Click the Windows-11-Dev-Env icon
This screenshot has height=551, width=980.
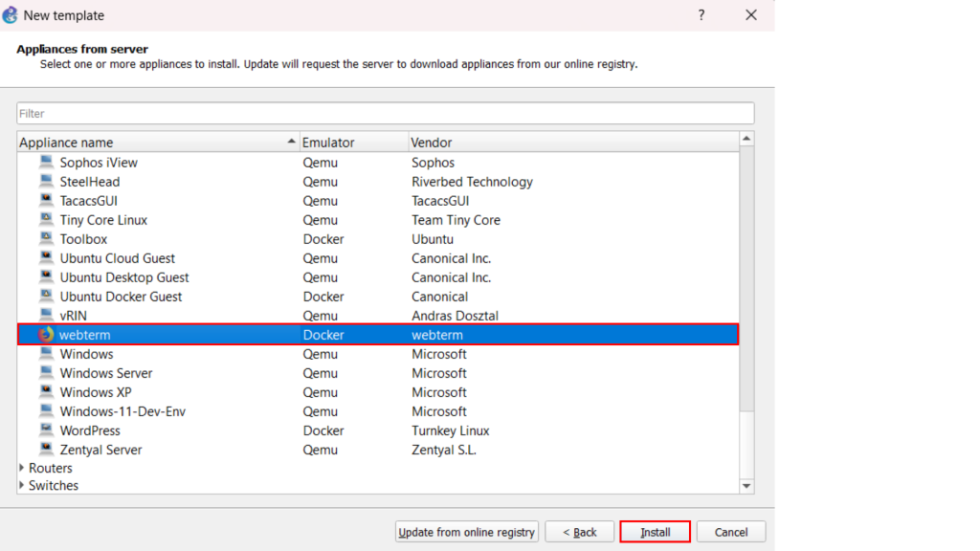click(x=46, y=411)
